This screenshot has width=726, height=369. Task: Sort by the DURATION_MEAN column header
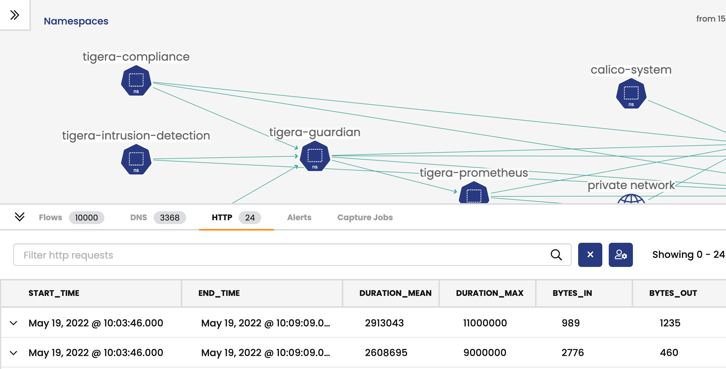395,293
